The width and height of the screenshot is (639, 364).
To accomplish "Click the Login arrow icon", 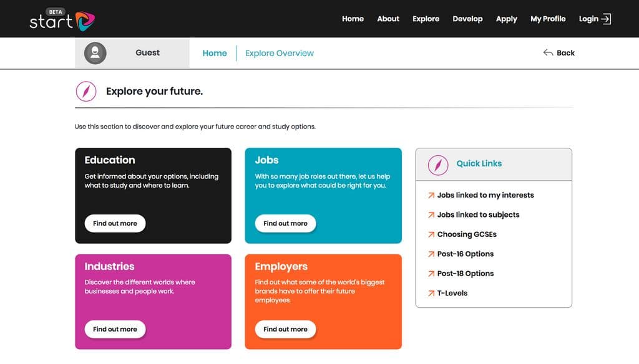I will pos(607,19).
